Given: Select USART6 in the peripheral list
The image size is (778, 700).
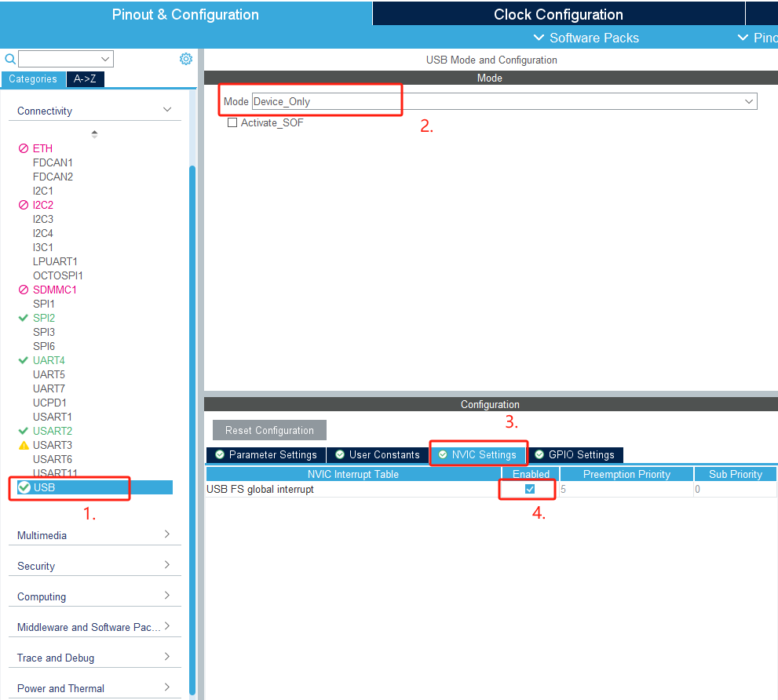Looking at the screenshot, I should pos(52,459).
